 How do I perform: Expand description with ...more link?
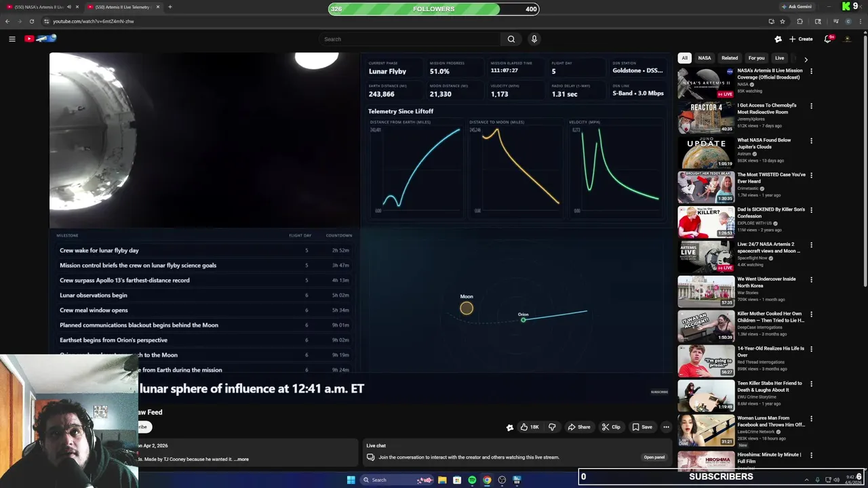coord(241,459)
